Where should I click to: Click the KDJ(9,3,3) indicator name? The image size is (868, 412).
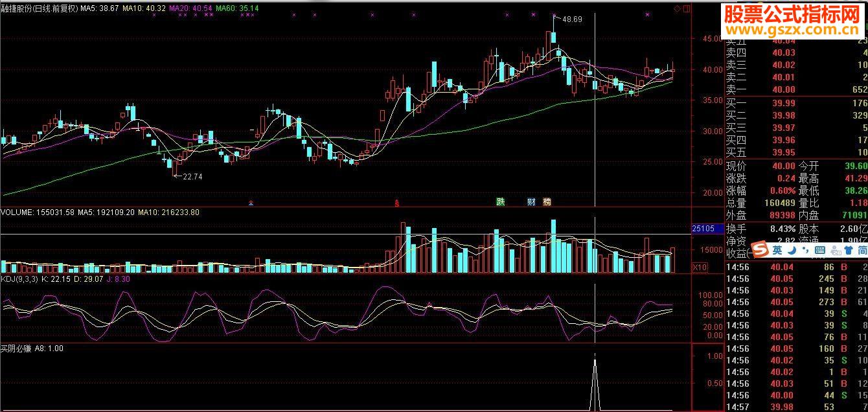20,279
